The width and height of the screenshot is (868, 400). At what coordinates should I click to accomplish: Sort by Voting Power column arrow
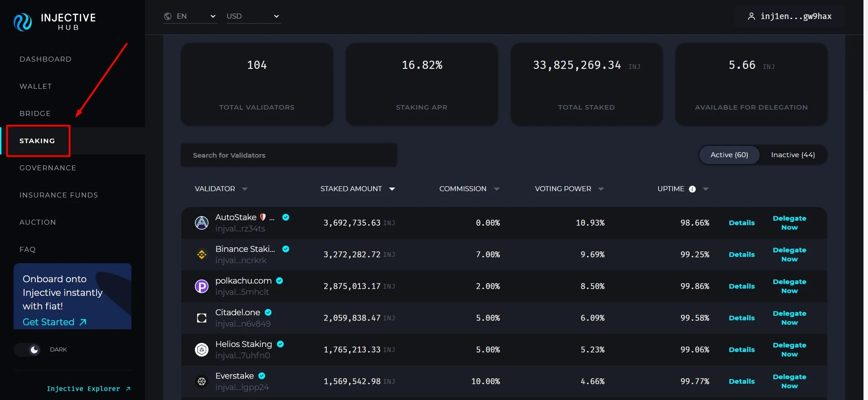coord(601,189)
